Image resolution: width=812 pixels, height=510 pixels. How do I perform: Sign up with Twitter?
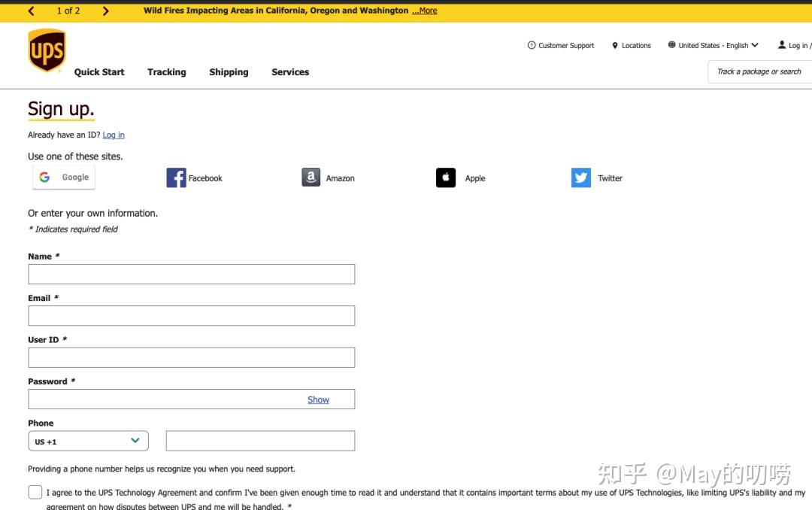(x=596, y=178)
